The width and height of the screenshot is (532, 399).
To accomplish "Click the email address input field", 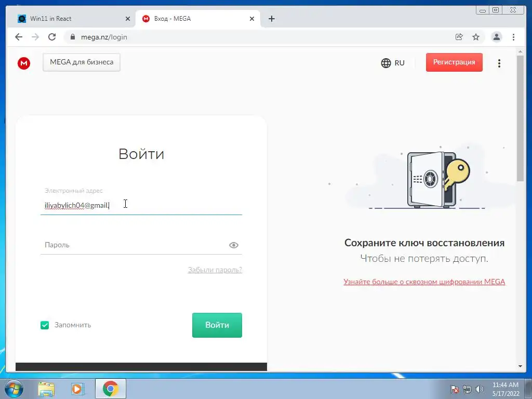I will tap(141, 205).
